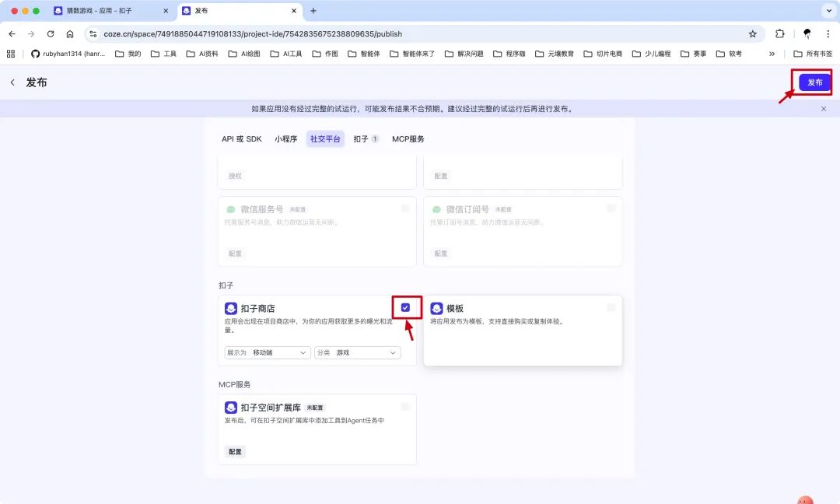Open the 切片电商 bookmark folder
The image size is (840, 504).
point(604,54)
